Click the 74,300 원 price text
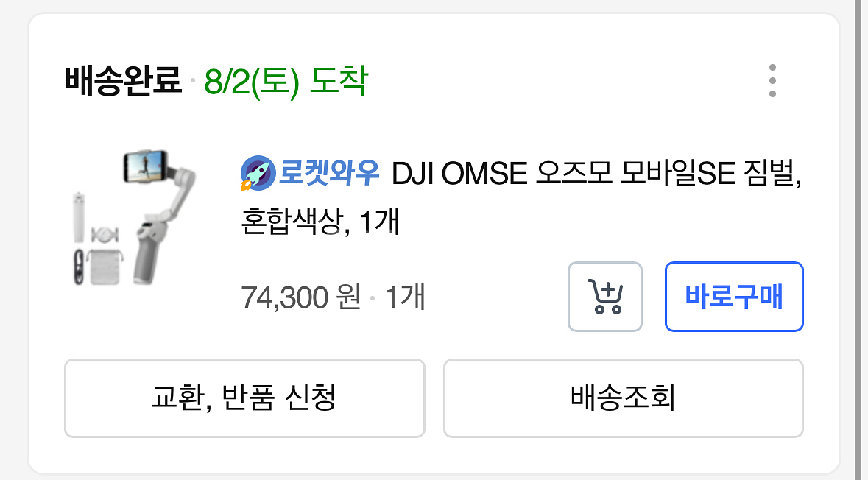The height and width of the screenshot is (480, 868). click(300, 297)
